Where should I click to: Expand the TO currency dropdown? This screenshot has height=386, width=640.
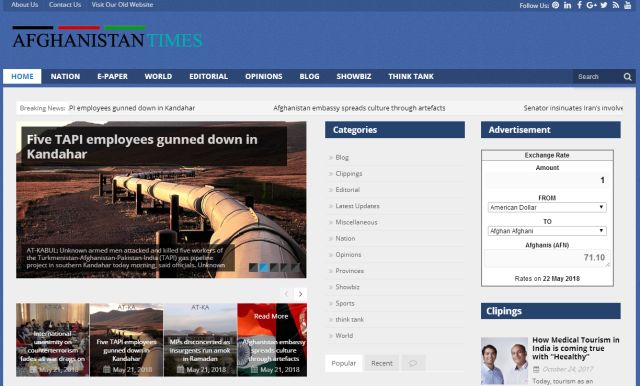[x=547, y=231]
